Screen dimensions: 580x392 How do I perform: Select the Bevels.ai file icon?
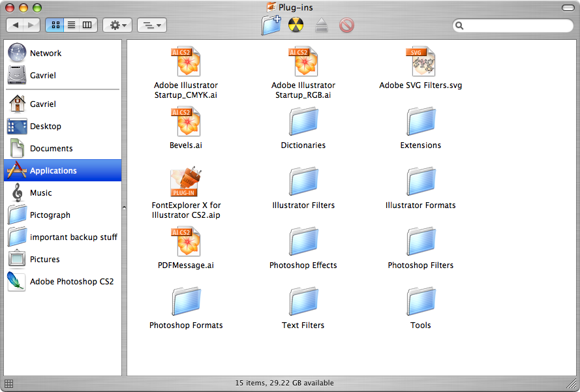(186, 121)
